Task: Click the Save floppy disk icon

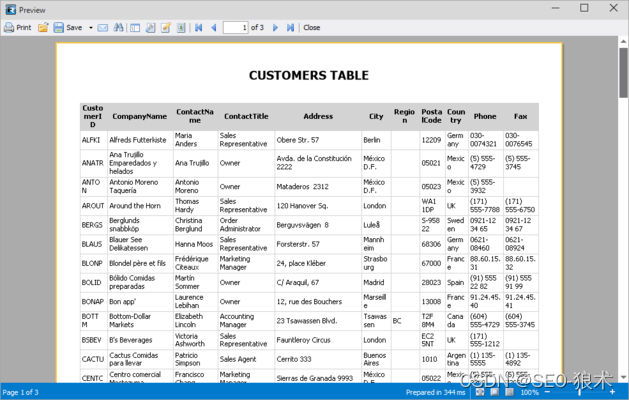Action: tap(59, 27)
